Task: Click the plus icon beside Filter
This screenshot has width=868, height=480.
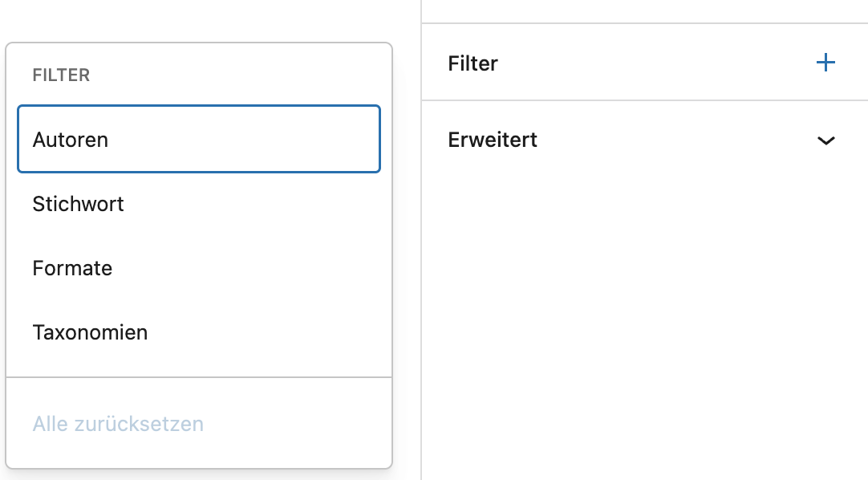Action: [x=825, y=63]
